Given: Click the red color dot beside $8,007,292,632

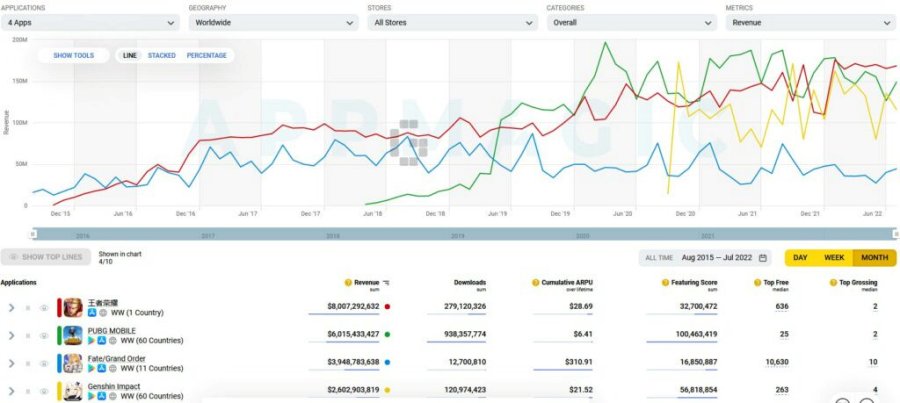Looking at the screenshot, I should click(387, 307).
